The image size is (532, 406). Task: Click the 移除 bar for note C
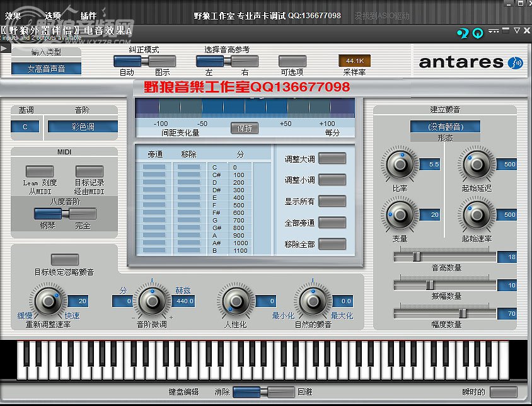point(188,167)
